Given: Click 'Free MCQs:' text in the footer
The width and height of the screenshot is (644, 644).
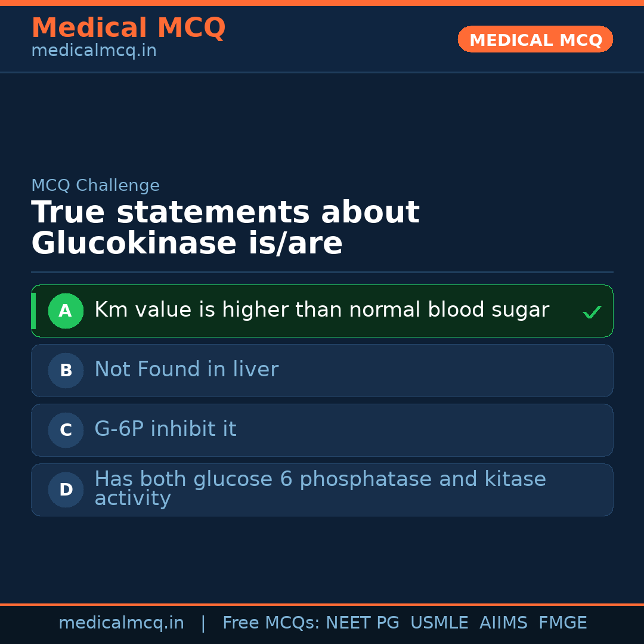Looking at the screenshot, I should (271, 623).
